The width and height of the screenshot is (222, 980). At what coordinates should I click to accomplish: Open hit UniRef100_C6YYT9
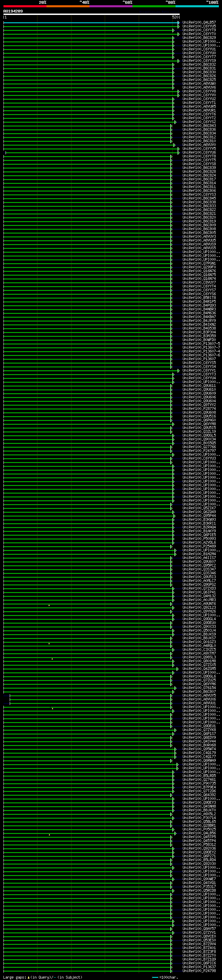click(199, 30)
